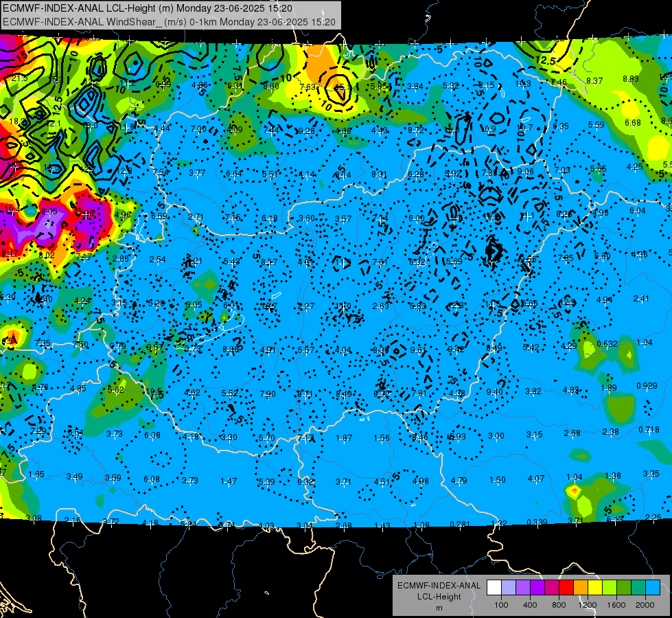This screenshot has width=672, height=618.
Task: Click the legend label '1600'
Action: [616, 605]
